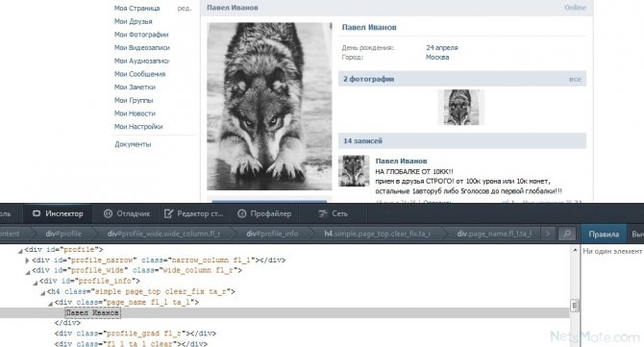Select div.page_name.fl_l.ta_l breadcrumb
This screenshot has width=644, height=347.
pos(494,234)
